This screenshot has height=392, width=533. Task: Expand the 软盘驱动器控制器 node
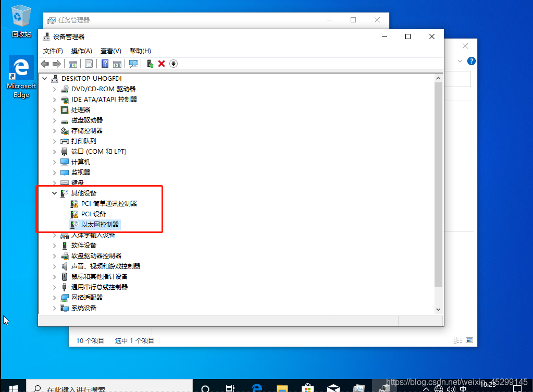[54, 255]
